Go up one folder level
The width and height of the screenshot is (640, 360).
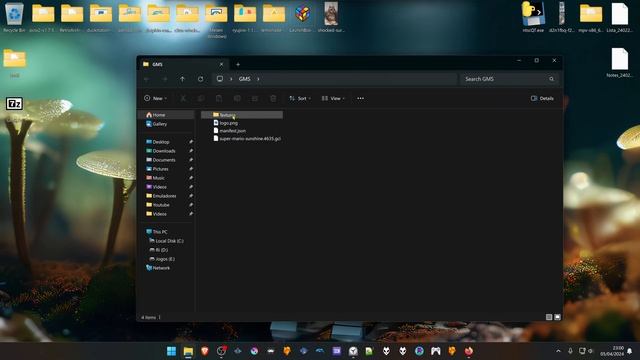click(x=182, y=79)
